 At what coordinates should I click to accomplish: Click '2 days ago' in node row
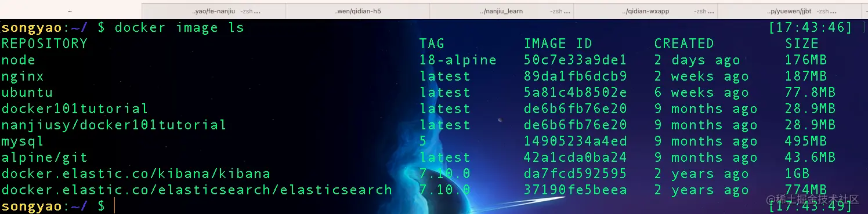(697, 60)
